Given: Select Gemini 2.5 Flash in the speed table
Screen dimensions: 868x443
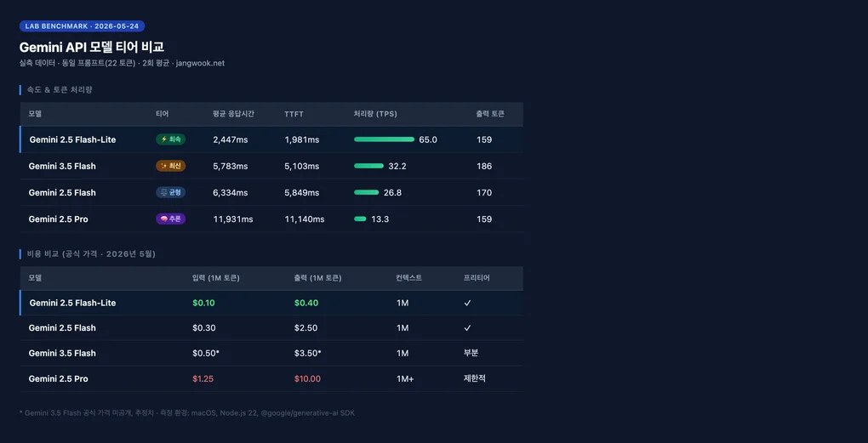Looking at the screenshot, I should coord(62,193).
